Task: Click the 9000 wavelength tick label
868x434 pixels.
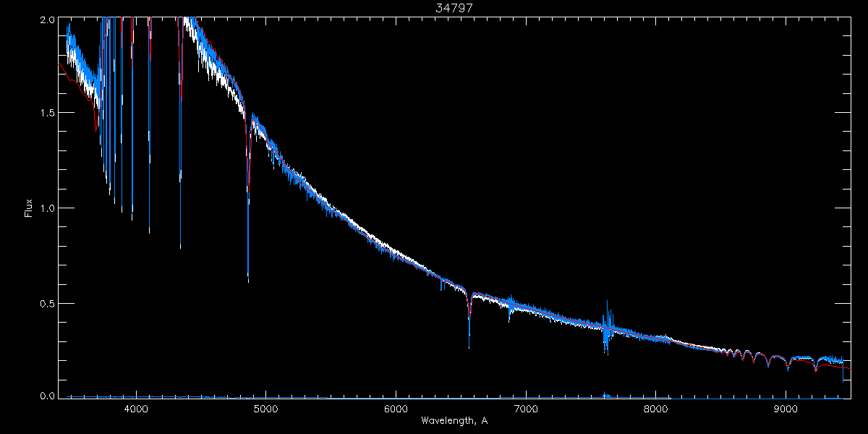Action: point(786,409)
